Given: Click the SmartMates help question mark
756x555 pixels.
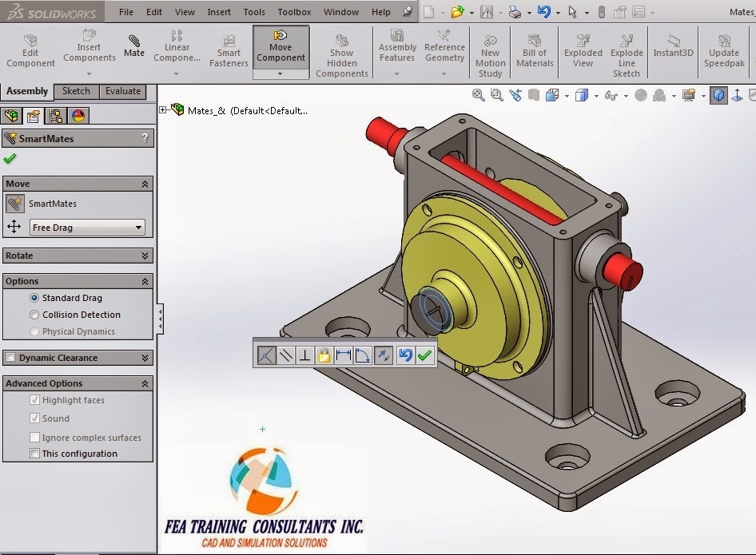Looking at the screenshot, I should [x=145, y=138].
